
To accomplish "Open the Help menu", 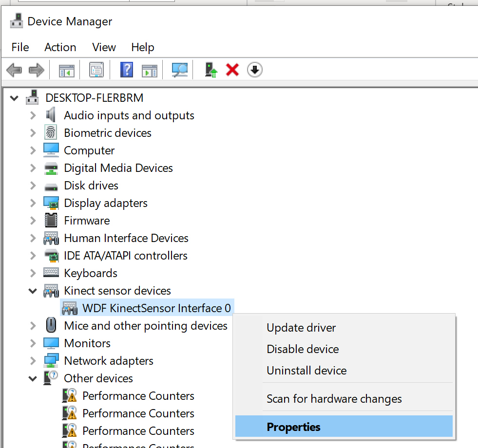I will click(143, 47).
